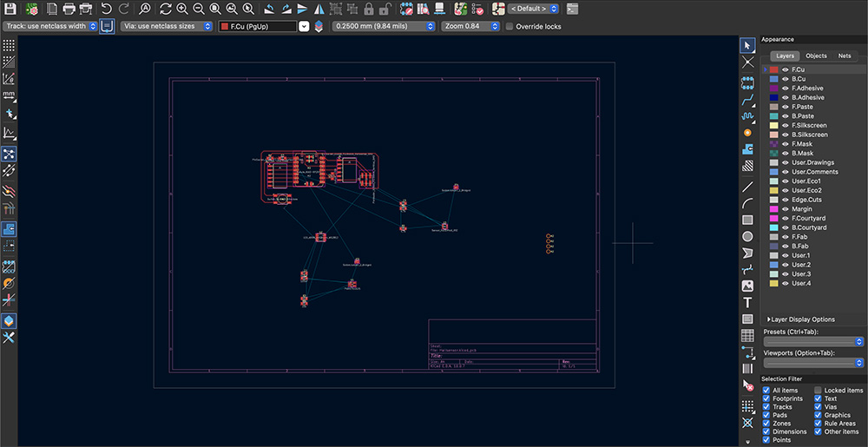Switch to the Layers tab
The image size is (868, 447).
tap(785, 56)
